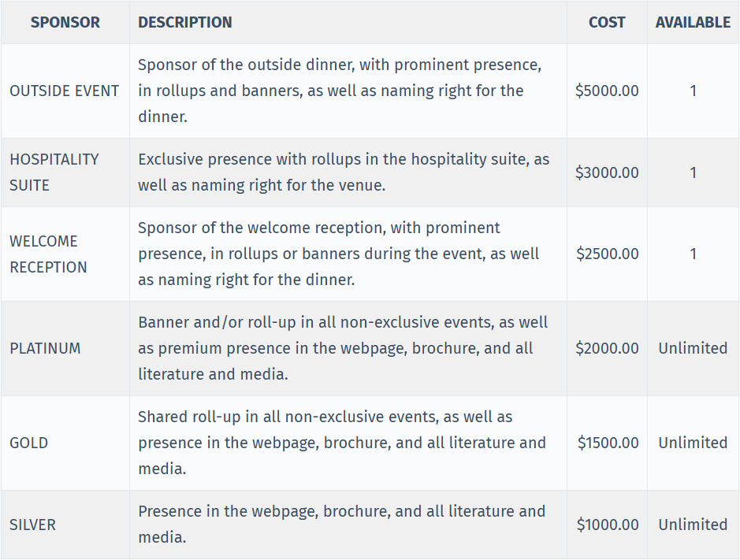The height and width of the screenshot is (560, 740).
Task: Click the $1000.00 cost cell
Action: point(608,525)
